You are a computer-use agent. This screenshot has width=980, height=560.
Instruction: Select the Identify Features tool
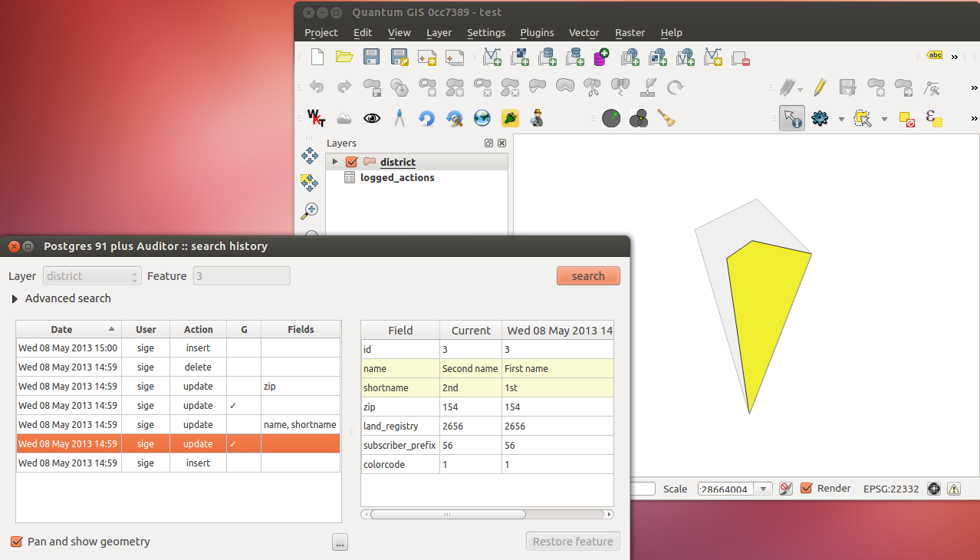792,118
